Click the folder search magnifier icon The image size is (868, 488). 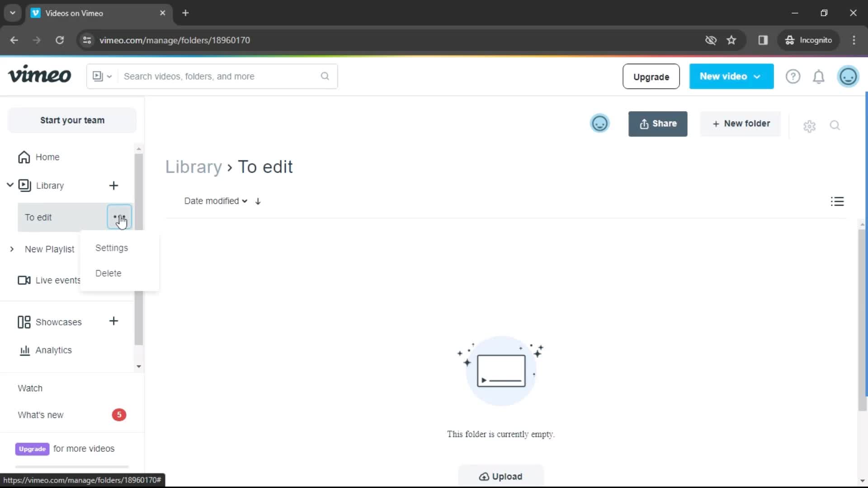coord(835,126)
